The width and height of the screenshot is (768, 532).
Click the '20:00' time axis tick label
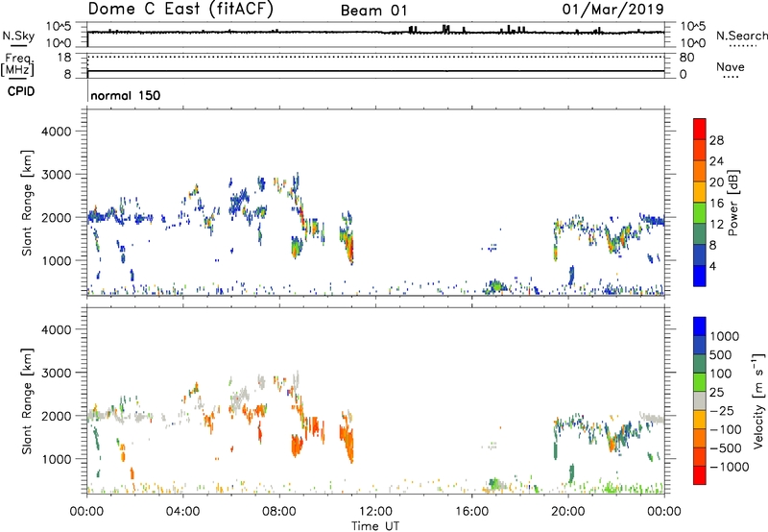click(x=567, y=512)
